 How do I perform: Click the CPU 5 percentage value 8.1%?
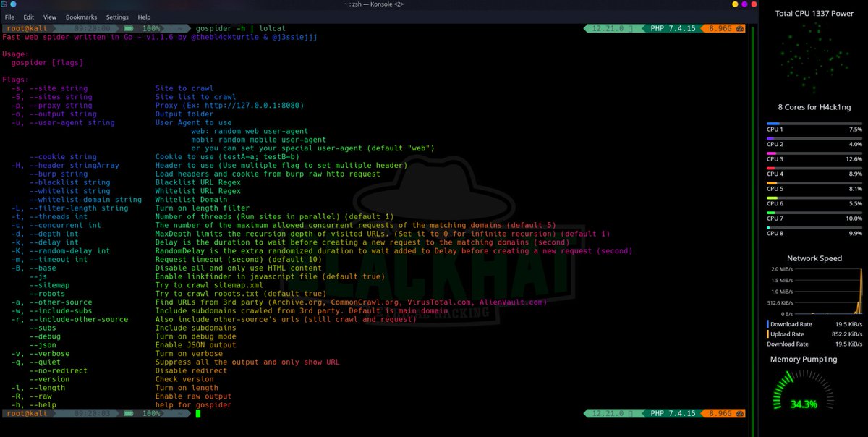point(855,189)
